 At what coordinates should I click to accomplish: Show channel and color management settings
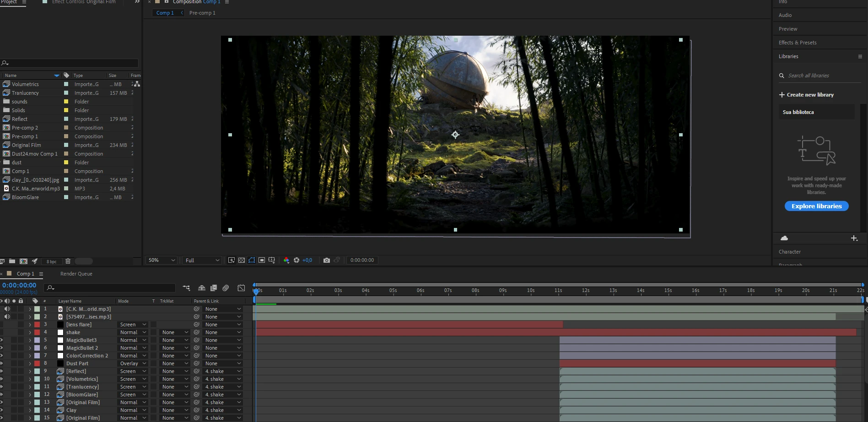[286, 260]
